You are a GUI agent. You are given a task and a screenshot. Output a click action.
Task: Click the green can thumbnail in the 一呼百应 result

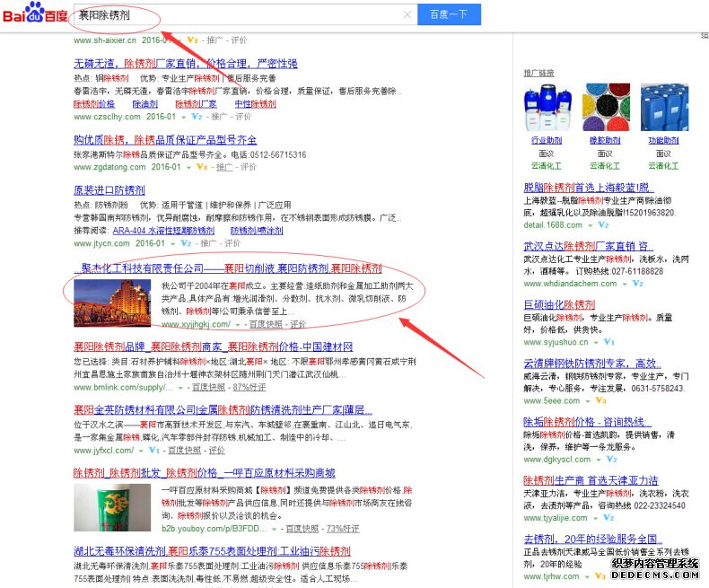[x=112, y=507]
